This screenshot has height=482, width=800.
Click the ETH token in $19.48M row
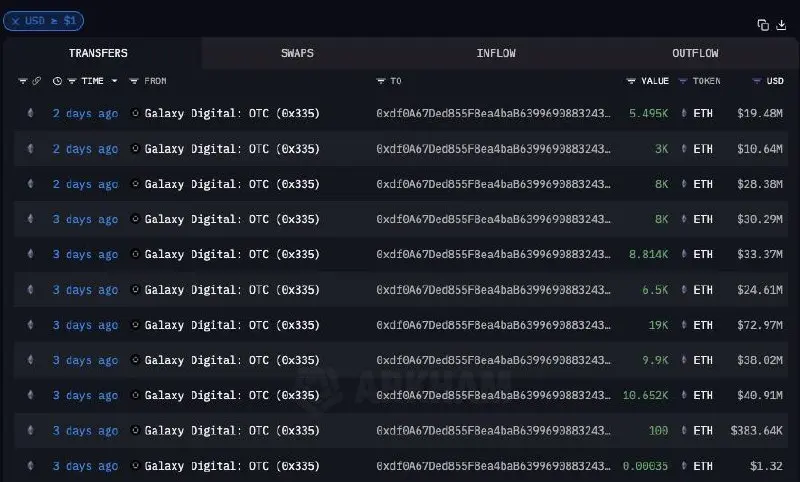[x=703, y=113]
